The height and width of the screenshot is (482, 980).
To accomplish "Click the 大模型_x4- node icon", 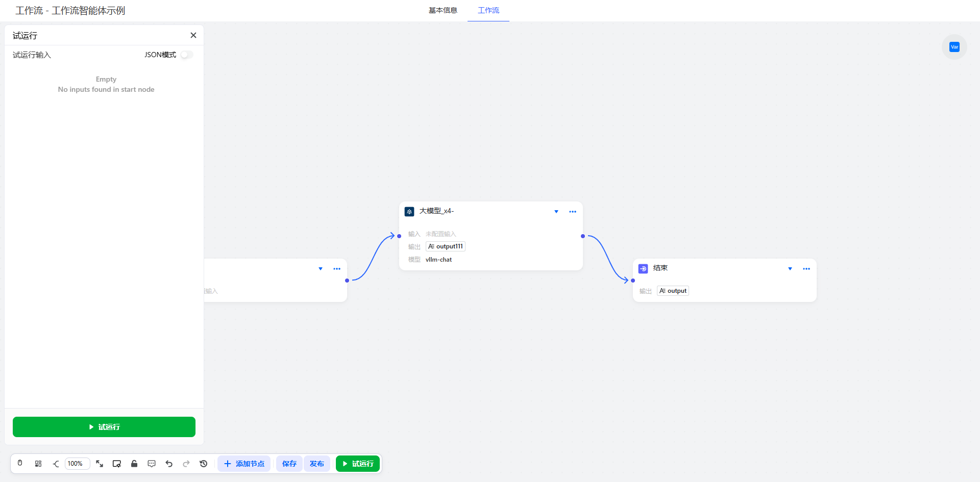I will 409,211.
